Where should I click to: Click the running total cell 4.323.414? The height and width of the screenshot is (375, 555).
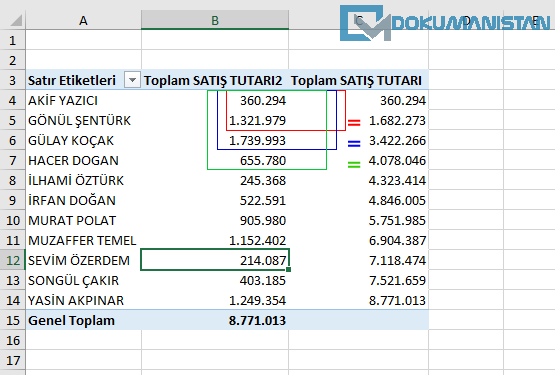(x=358, y=180)
